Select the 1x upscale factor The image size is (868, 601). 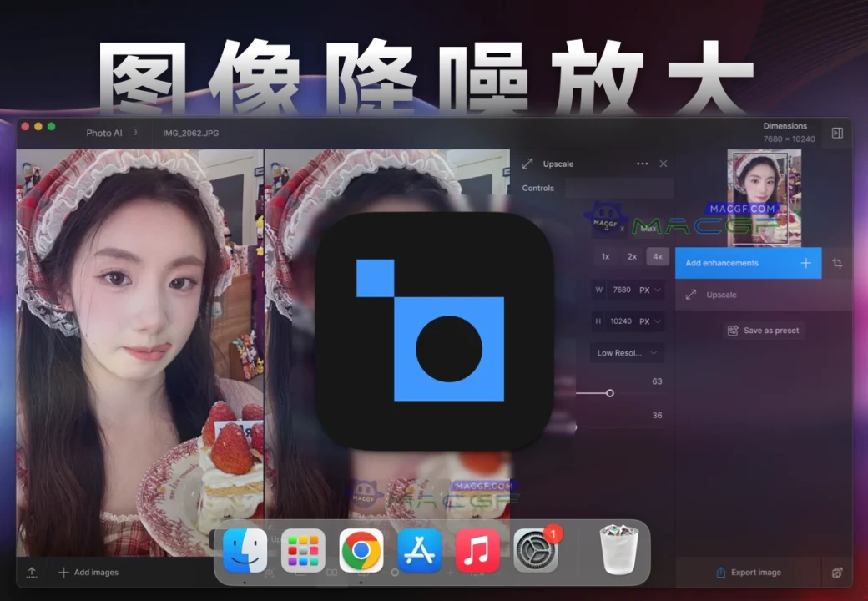(x=605, y=257)
